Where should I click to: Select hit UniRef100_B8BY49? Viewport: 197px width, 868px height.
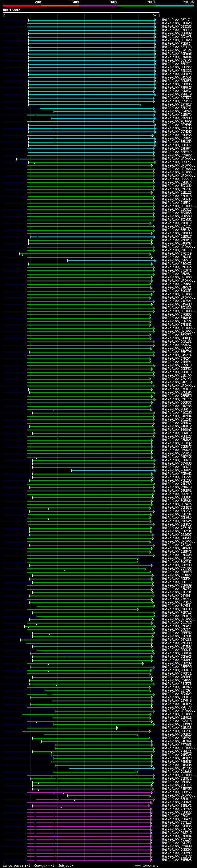click(x=177, y=151)
